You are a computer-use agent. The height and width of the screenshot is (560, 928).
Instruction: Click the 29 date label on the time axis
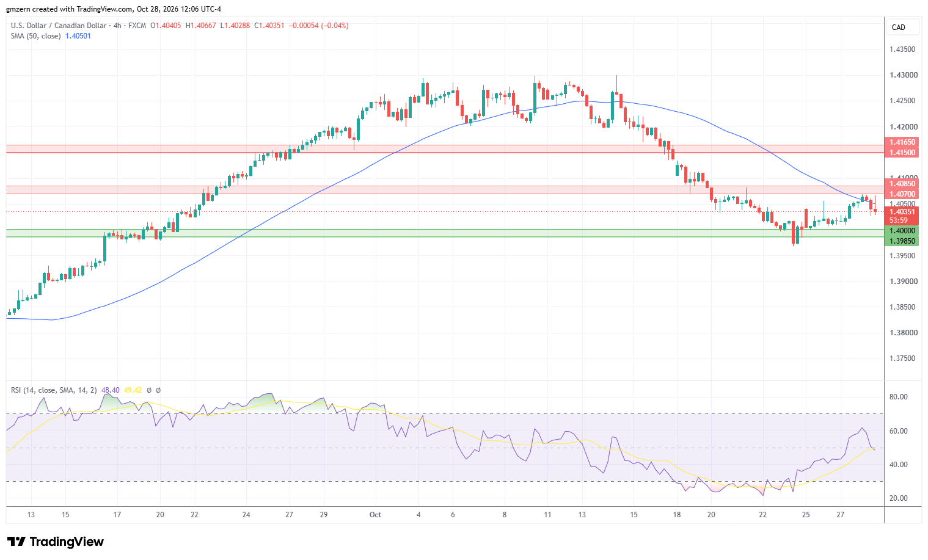(x=324, y=515)
